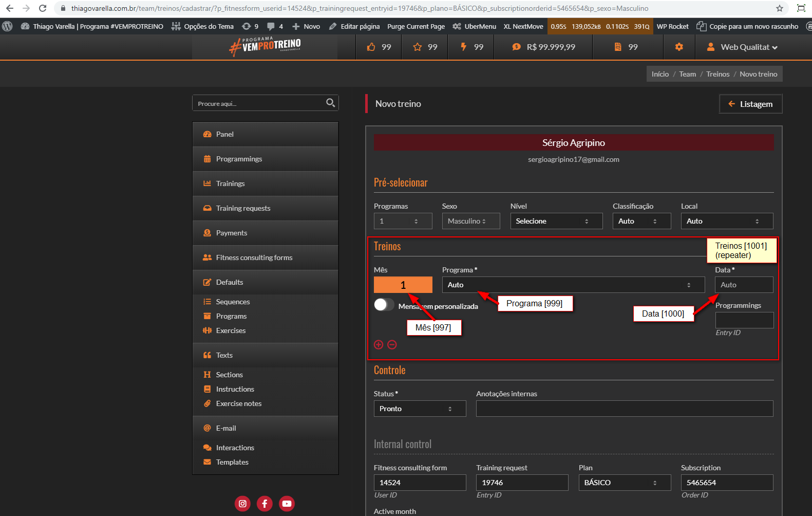Go to Treinos breadcrumb link
The width and height of the screenshot is (812, 516).
[x=717, y=74]
